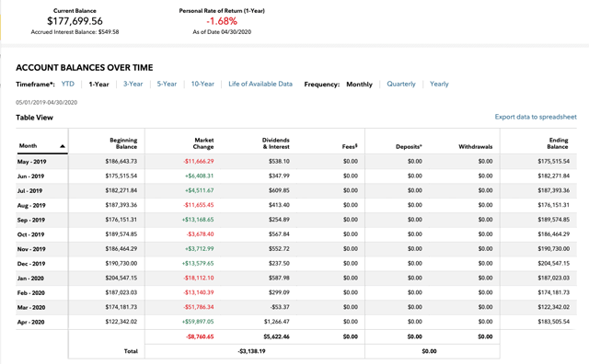Select the May - 2019 row label

tap(31, 162)
